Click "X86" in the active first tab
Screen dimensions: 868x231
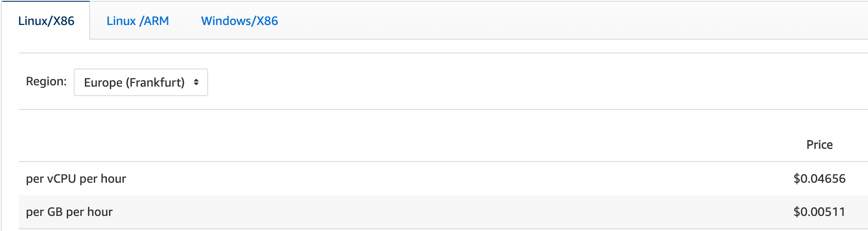coord(63,21)
